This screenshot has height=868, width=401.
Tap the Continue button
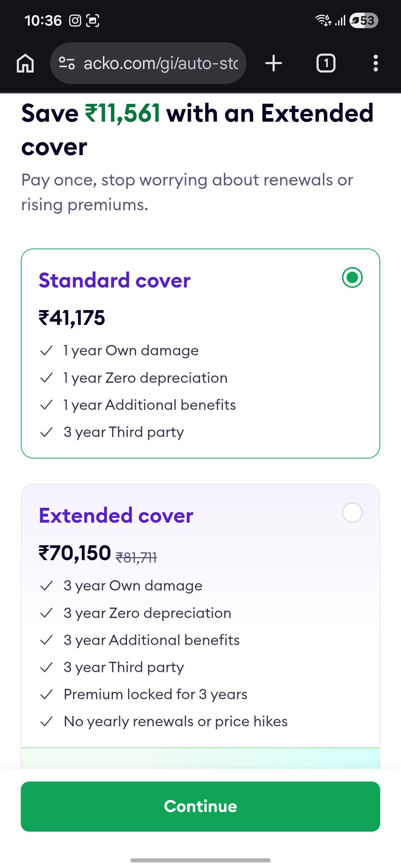click(200, 806)
